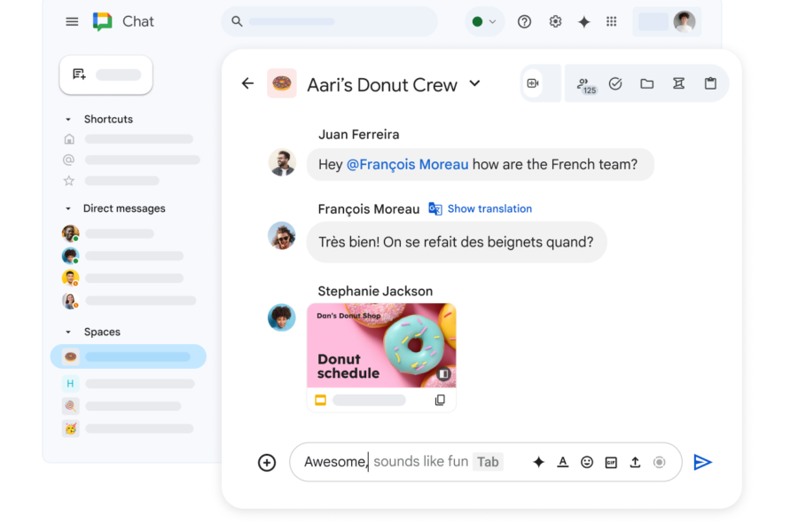Image resolution: width=798 pixels, height=532 pixels.
Task: Click the plus button beside message box
Action: pos(267,462)
